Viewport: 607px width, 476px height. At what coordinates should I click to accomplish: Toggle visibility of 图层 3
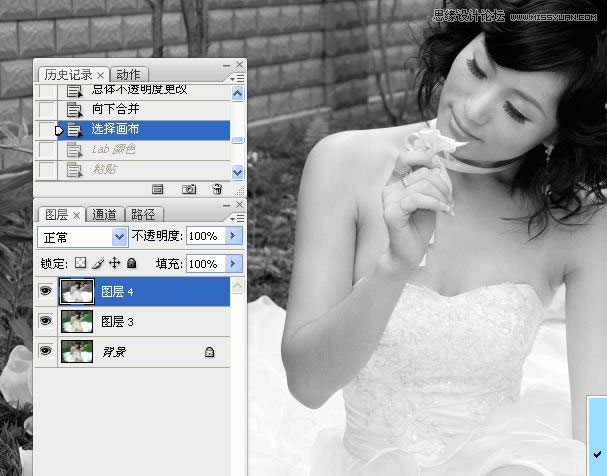(x=45, y=321)
